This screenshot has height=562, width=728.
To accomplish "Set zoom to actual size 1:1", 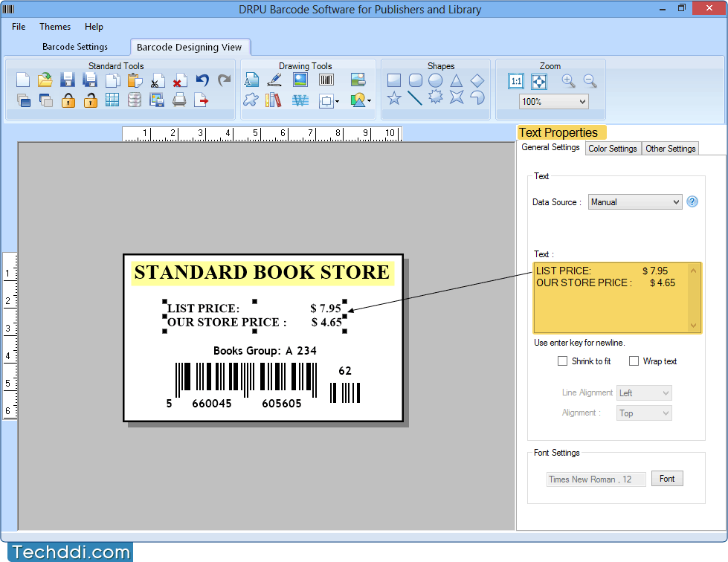I will (x=516, y=81).
